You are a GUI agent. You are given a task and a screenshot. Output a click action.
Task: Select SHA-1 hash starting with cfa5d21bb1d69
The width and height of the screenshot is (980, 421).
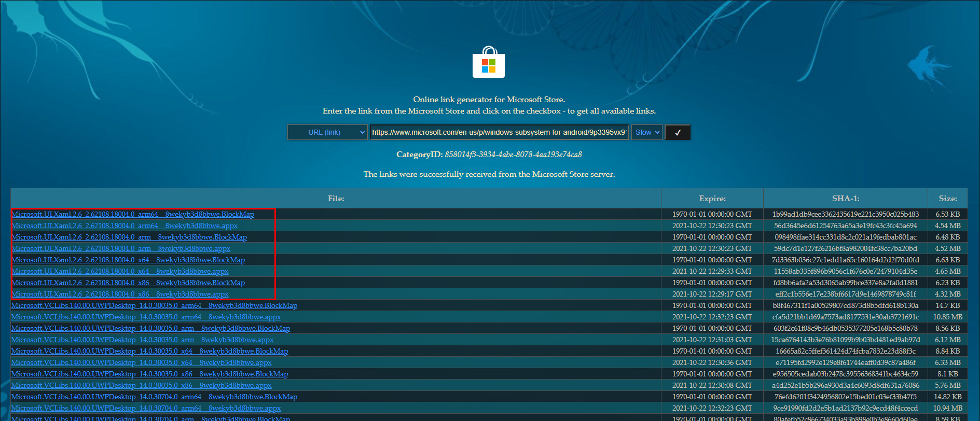tap(846, 317)
